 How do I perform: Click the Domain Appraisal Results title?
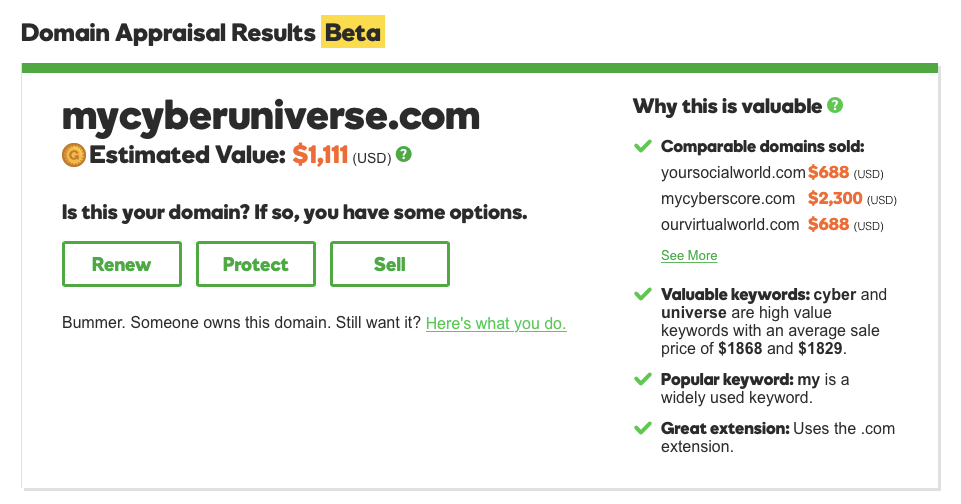tap(168, 32)
